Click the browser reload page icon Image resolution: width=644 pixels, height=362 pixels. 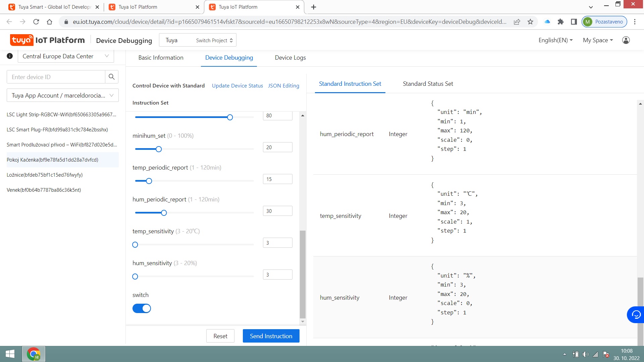point(36,22)
